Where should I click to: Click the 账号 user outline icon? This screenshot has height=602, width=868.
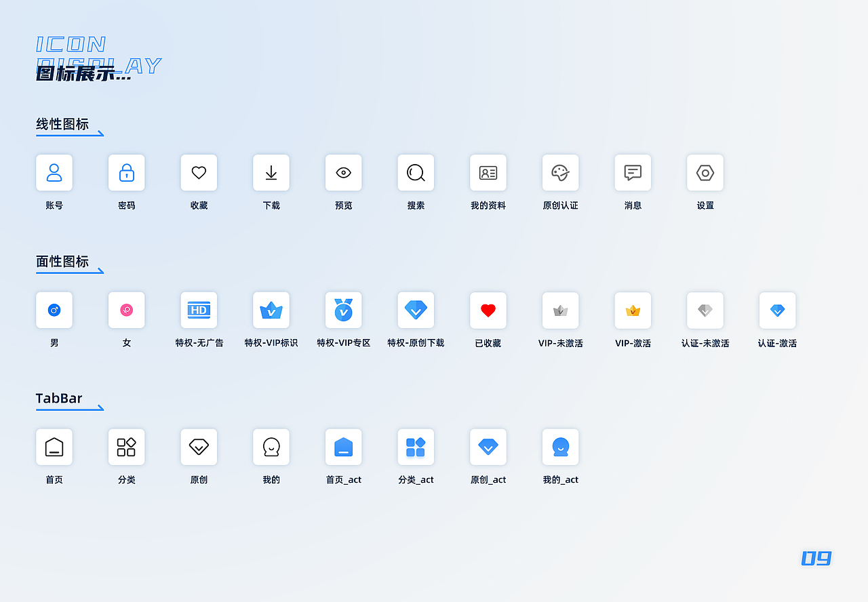(54, 173)
